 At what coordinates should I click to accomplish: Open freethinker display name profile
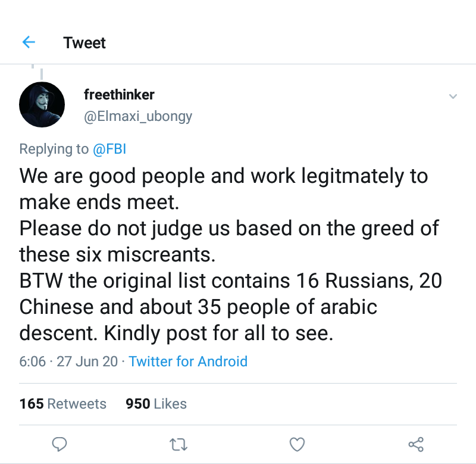[x=120, y=94]
